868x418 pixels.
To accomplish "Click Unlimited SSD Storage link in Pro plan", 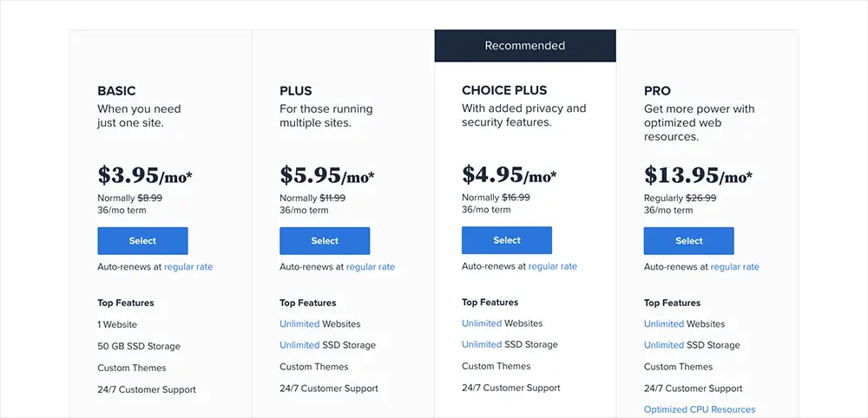I will 664,345.
